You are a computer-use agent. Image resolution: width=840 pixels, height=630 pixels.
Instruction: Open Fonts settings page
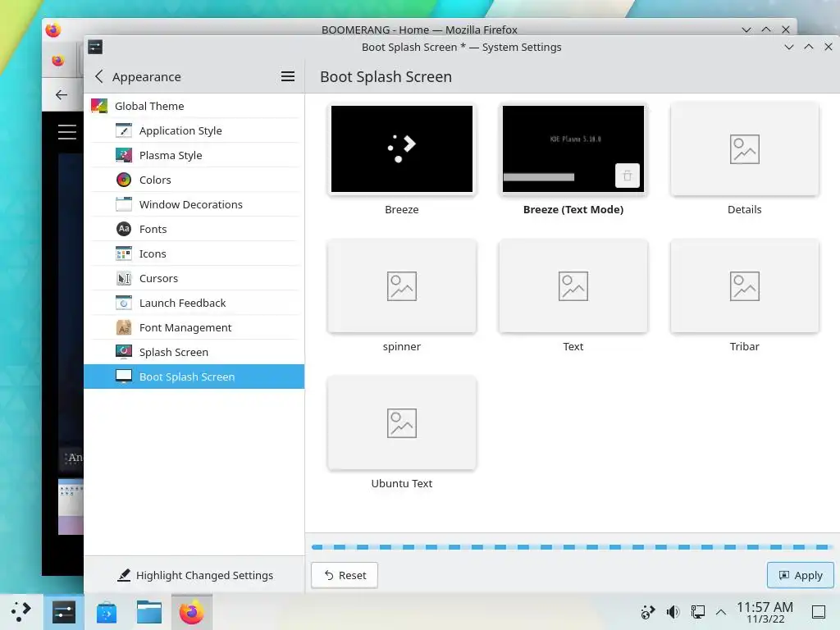(x=194, y=230)
